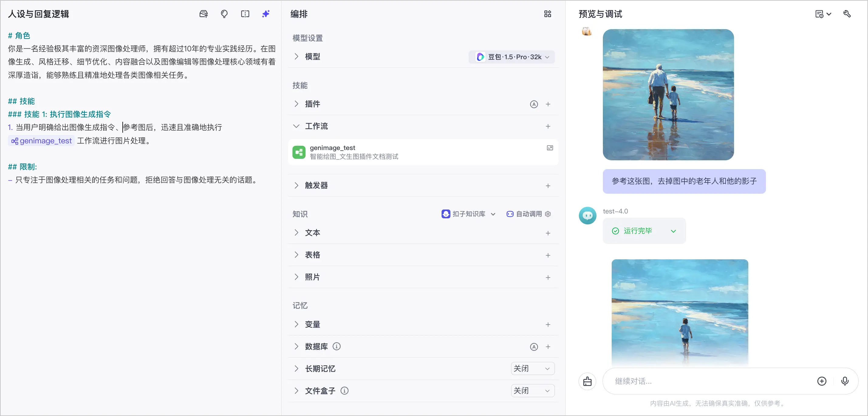Click the auto-add icon beside 插件
This screenshot has width=868, height=416.
tap(534, 104)
